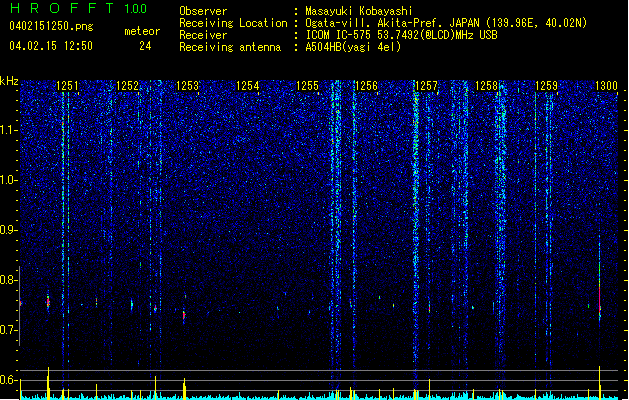Click the Observer field label
The image size is (629, 400).
point(203,11)
